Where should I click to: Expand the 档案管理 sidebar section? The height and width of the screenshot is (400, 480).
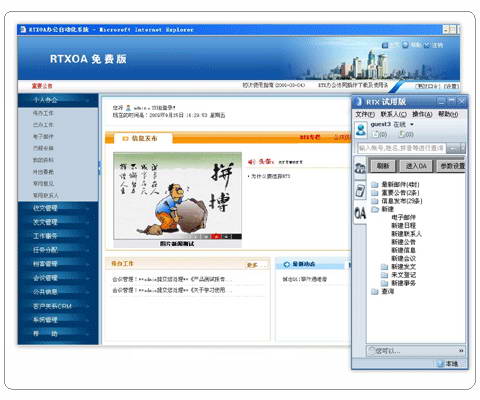[x=58, y=264]
